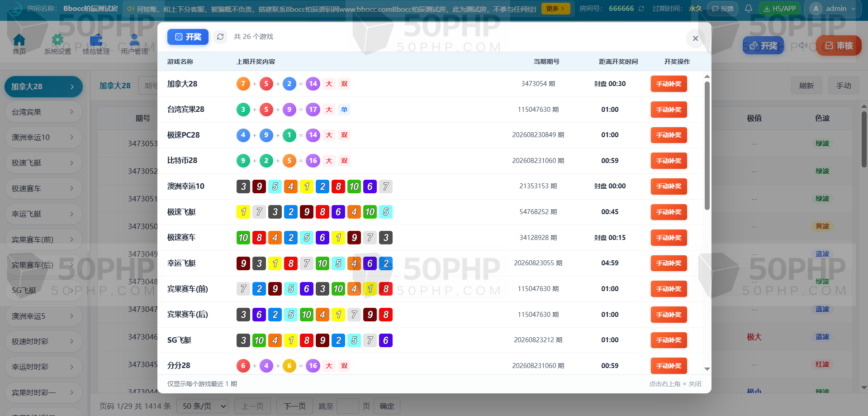Expand the admin account dropdown
868x416 pixels.
point(833,9)
